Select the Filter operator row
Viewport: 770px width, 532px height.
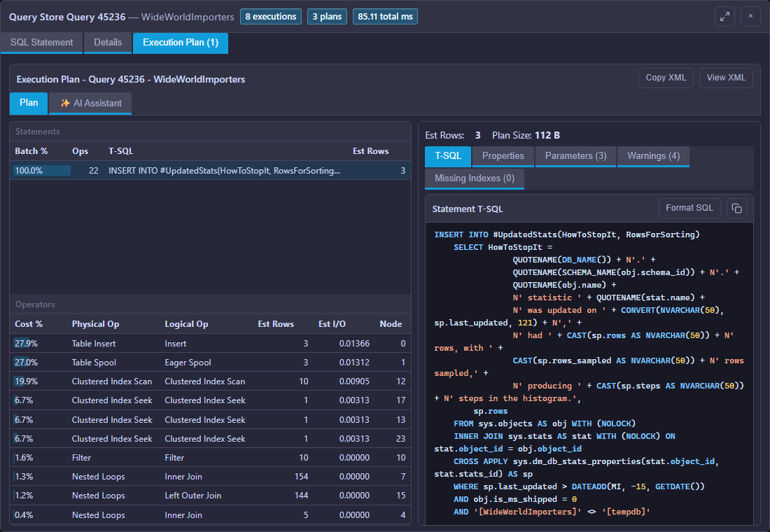click(x=210, y=457)
